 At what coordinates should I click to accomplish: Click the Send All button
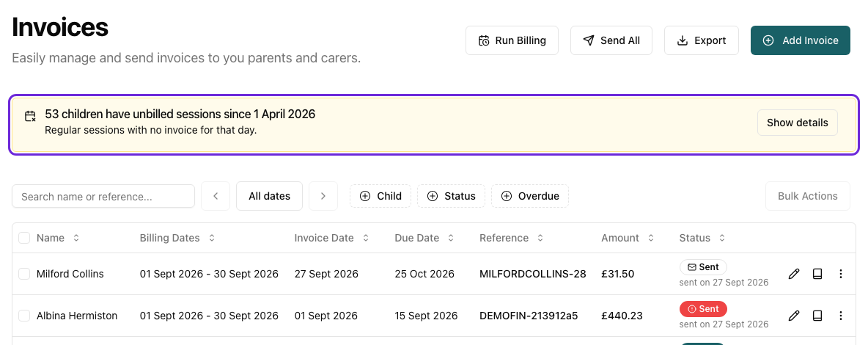[x=611, y=40]
